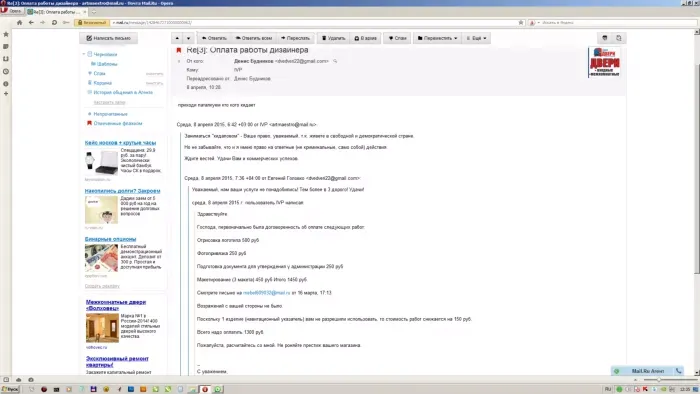
Task: Open Opera bookmarks star panel in sidebar
Action: (x=6, y=34)
